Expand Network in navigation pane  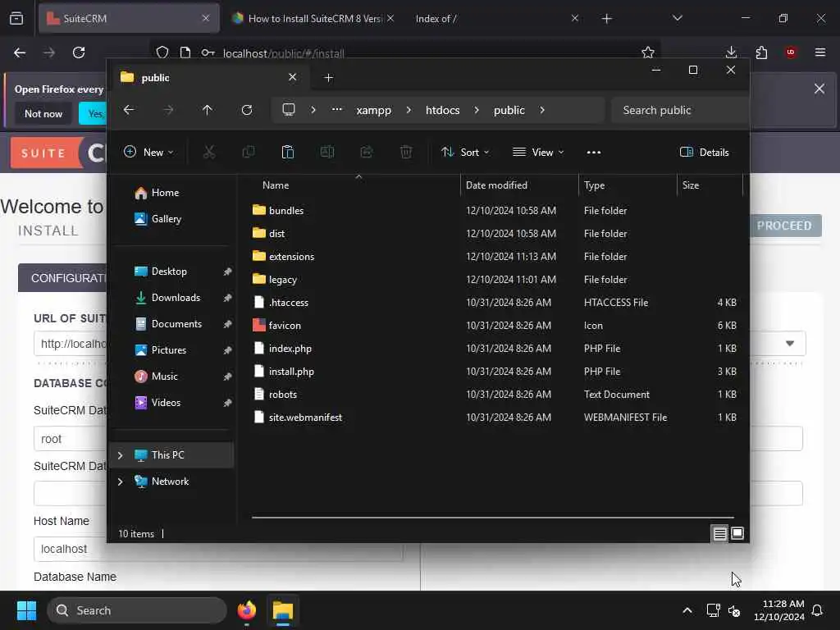point(120,481)
